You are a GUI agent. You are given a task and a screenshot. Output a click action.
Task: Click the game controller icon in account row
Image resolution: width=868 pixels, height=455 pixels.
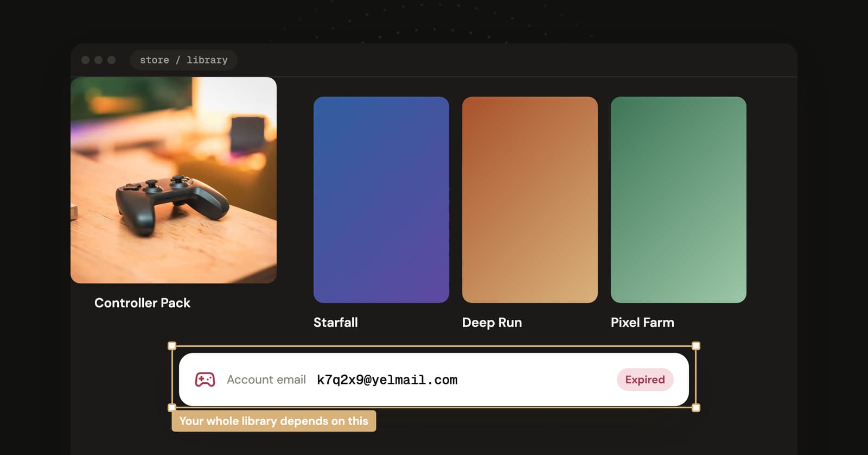coord(205,380)
